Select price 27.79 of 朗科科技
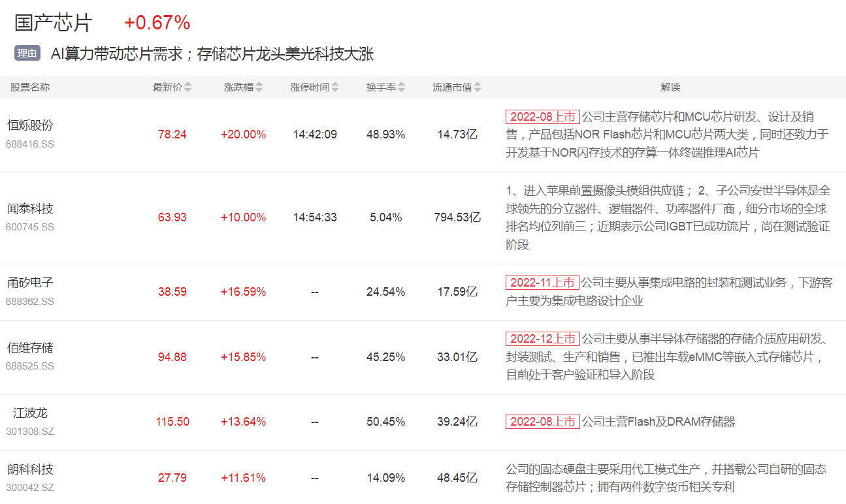The height and width of the screenshot is (504, 846). click(172, 478)
